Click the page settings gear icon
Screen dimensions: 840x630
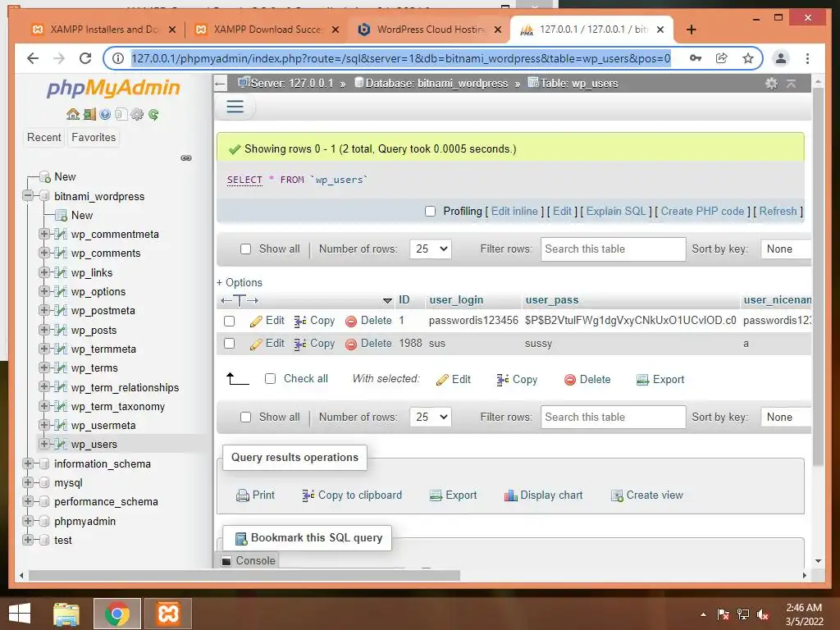pyautogui.click(x=771, y=83)
